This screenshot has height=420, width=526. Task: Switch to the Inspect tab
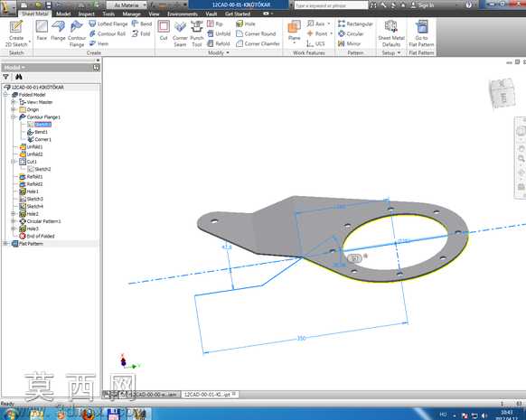pos(86,14)
